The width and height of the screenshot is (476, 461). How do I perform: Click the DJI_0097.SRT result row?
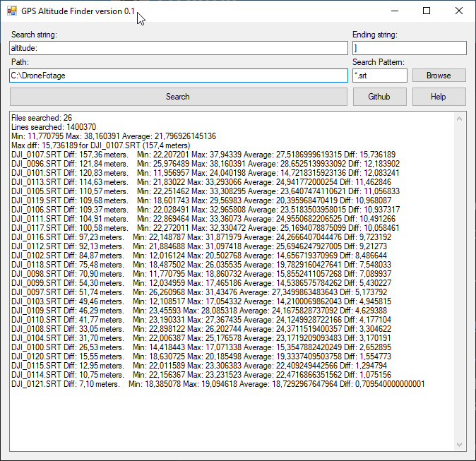coord(199,292)
